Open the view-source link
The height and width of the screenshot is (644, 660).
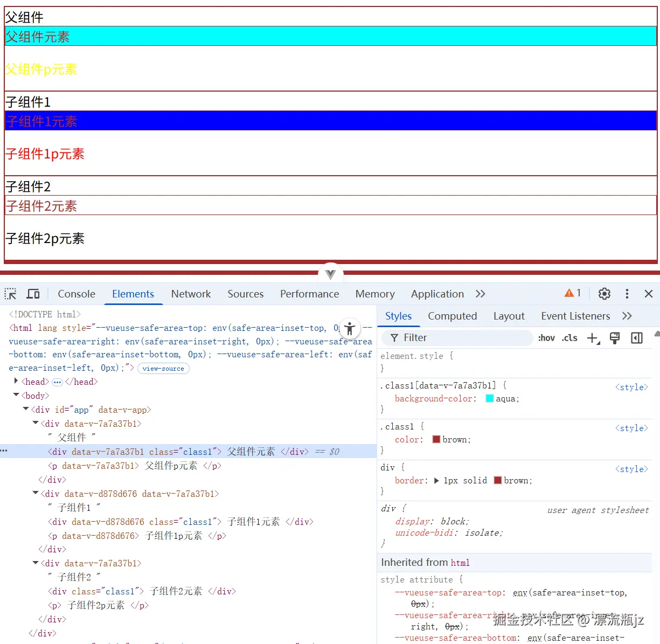pos(163,368)
